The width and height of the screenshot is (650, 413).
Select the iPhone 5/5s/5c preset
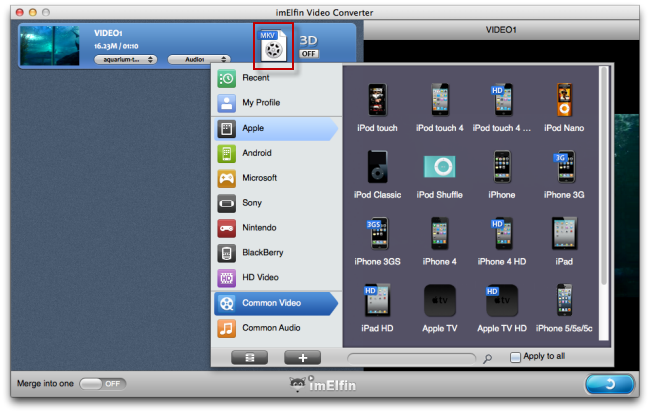(x=564, y=308)
